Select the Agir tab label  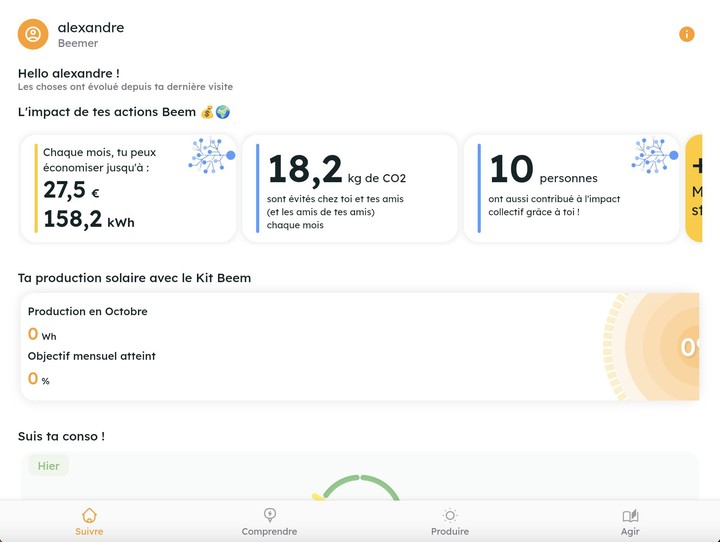630,531
